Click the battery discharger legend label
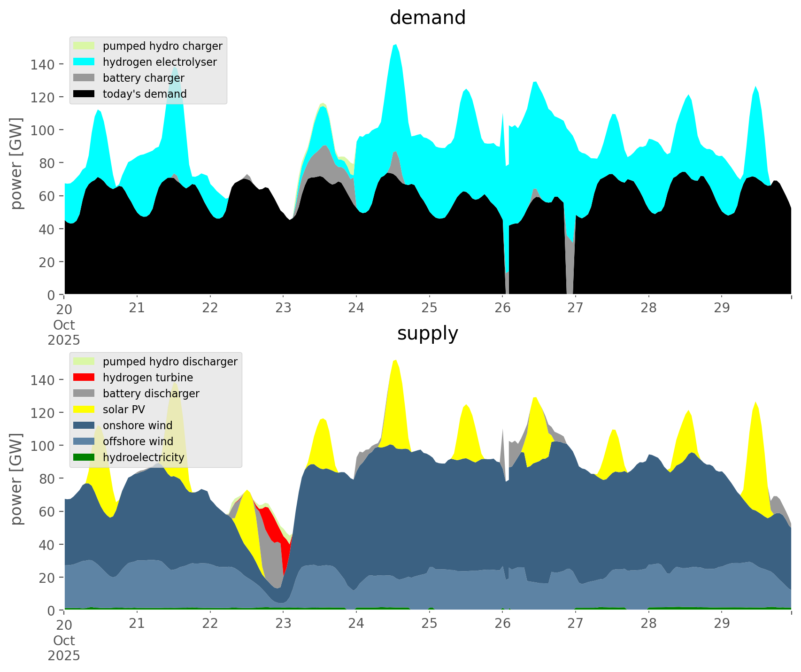The height and width of the screenshot is (672, 801). [151, 394]
